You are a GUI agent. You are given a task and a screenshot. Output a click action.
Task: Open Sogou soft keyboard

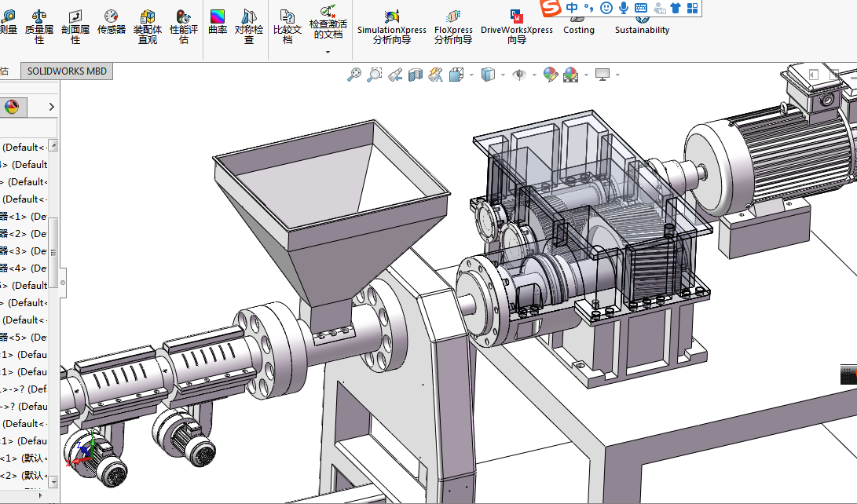640,8
